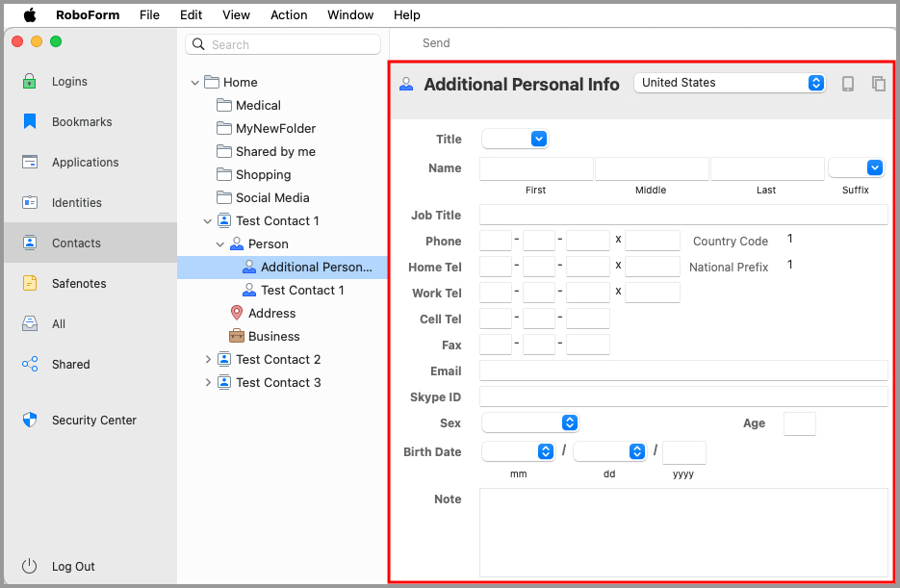Open the birth day (dd) dropdown
Image resolution: width=900 pixels, height=588 pixels.
pos(609,451)
